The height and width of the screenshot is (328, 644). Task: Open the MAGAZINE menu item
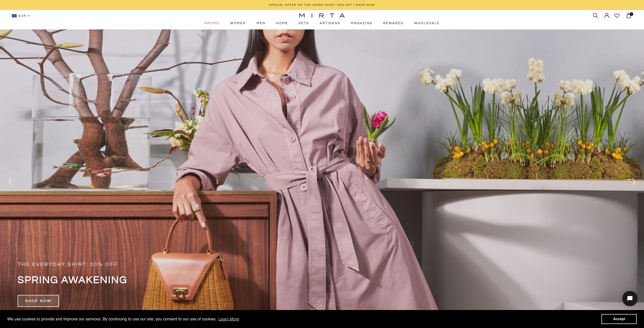click(x=361, y=23)
